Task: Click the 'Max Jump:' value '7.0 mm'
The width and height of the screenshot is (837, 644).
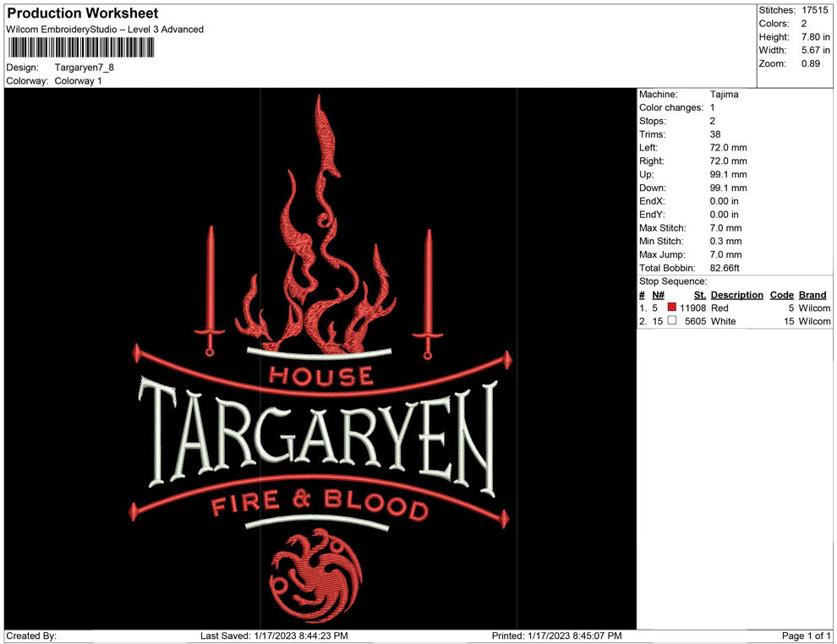Action: [726, 254]
